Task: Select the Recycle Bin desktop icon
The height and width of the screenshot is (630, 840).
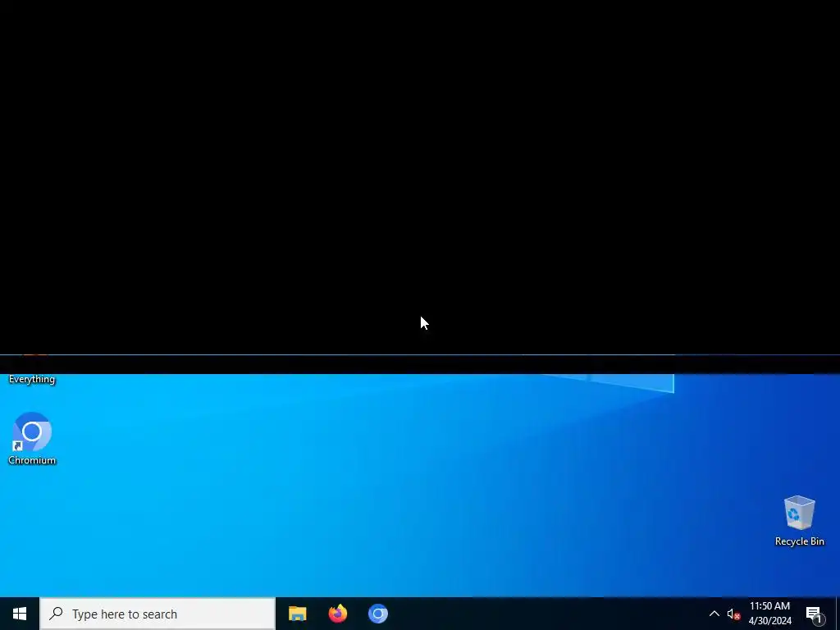Action: [799, 521]
